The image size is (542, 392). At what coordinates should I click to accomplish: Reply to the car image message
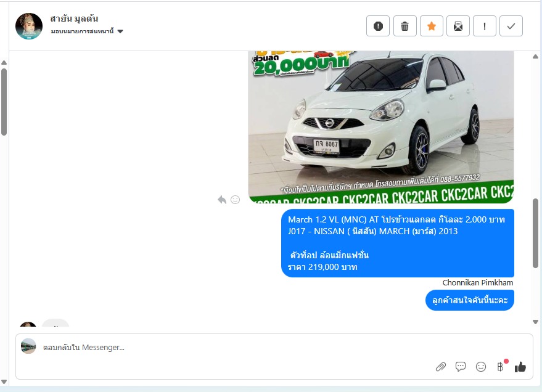(x=222, y=200)
